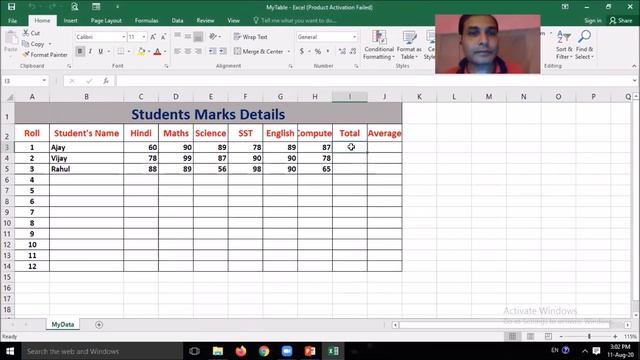
Task: Click the Save icon in quick access toolbar
Action: (x=11, y=7)
